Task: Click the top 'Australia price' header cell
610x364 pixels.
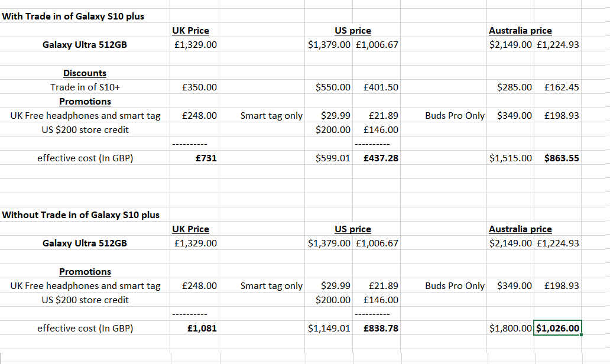Action: (x=520, y=31)
